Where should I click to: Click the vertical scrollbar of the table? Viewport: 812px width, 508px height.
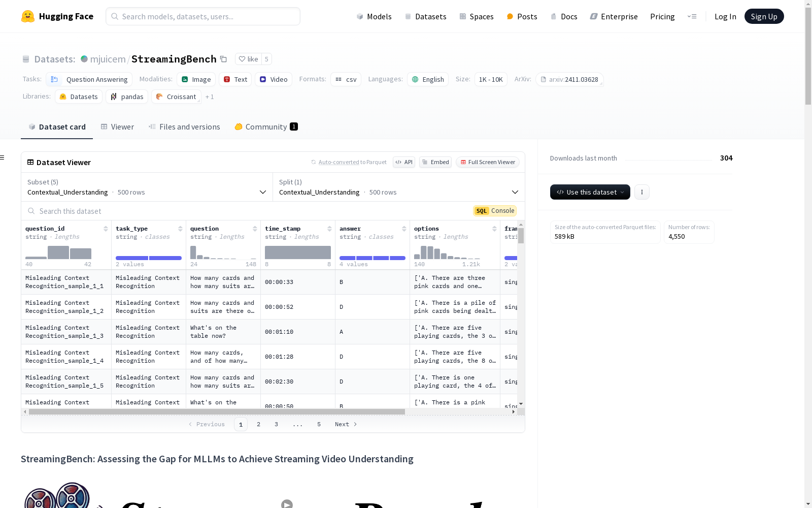[521, 235]
